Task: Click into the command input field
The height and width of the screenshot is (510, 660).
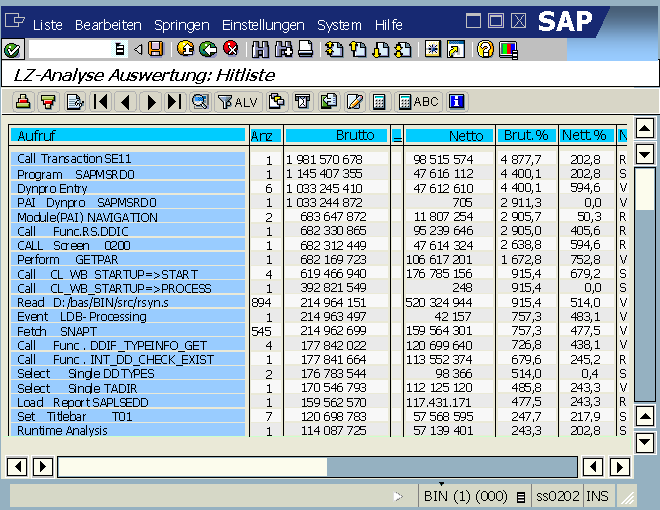Action: tap(70, 50)
